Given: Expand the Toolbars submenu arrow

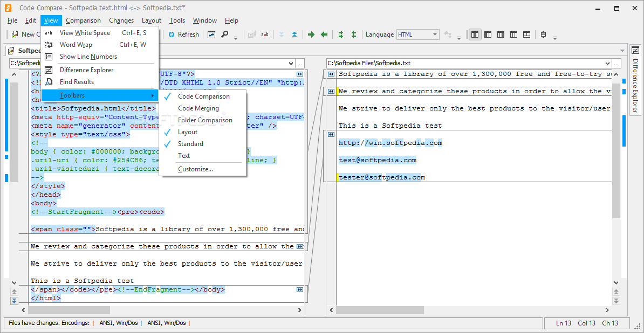Looking at the screenshot, I should (153, 95).
